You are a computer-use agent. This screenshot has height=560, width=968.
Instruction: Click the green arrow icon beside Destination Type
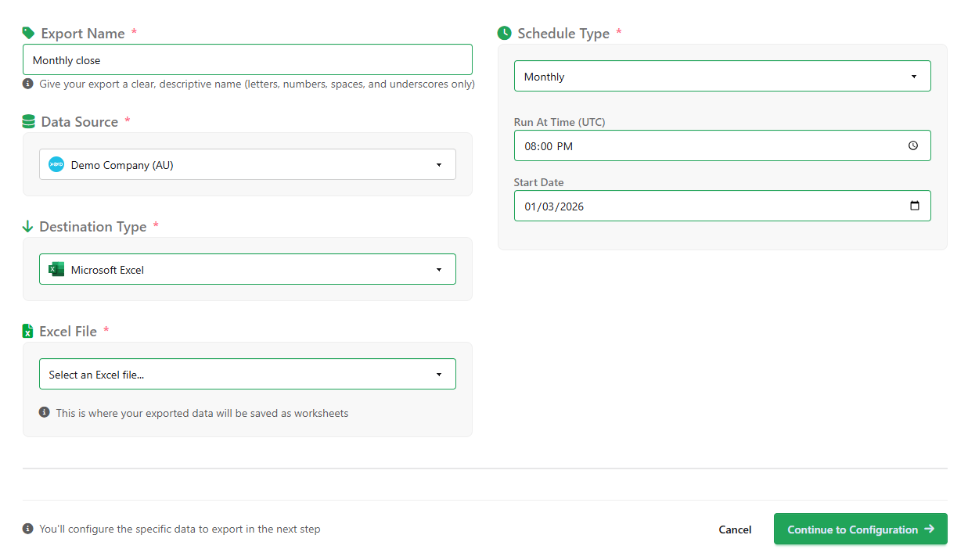(28, 226)
